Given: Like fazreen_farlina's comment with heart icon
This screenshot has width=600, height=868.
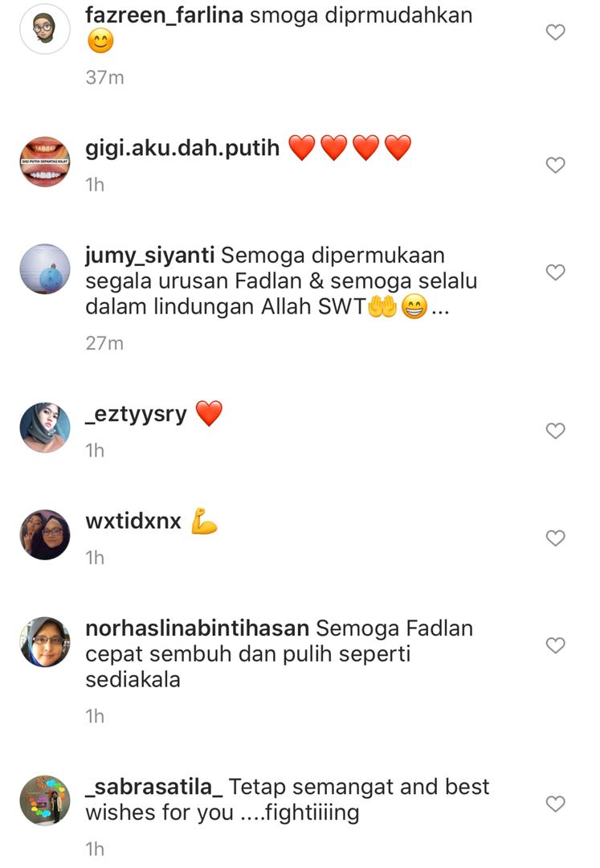Looking at the screenshot, I should 555,32.
